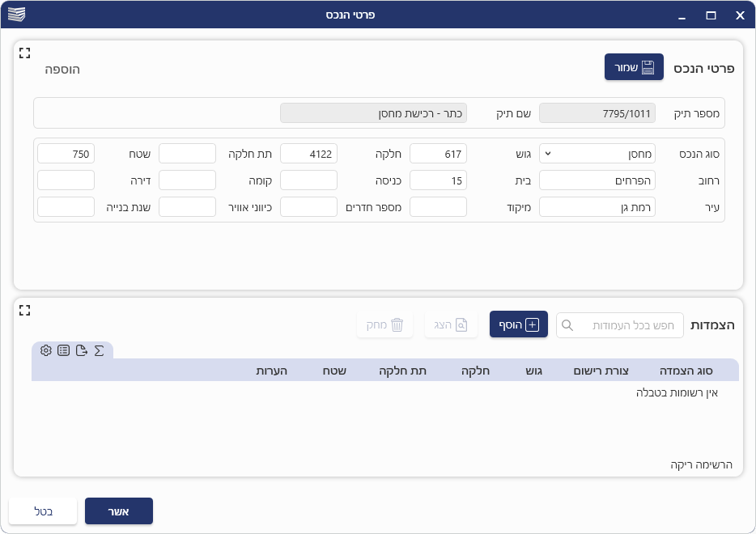The image size is (756, 534).
Task: Click the table settings gear icon
Action: (46, 350)
